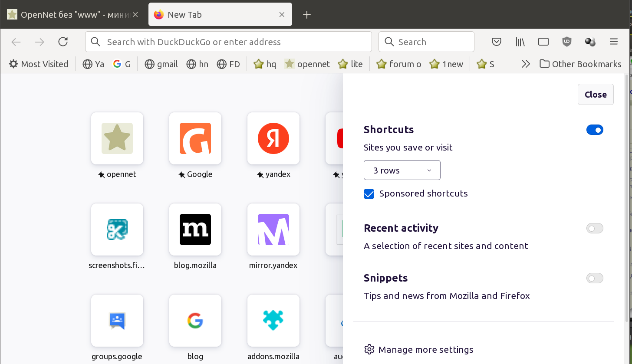The width and height of the screenshot is (632, 364).
Task: Click the Recent activity heading text
Action: (x=401, y=228)
